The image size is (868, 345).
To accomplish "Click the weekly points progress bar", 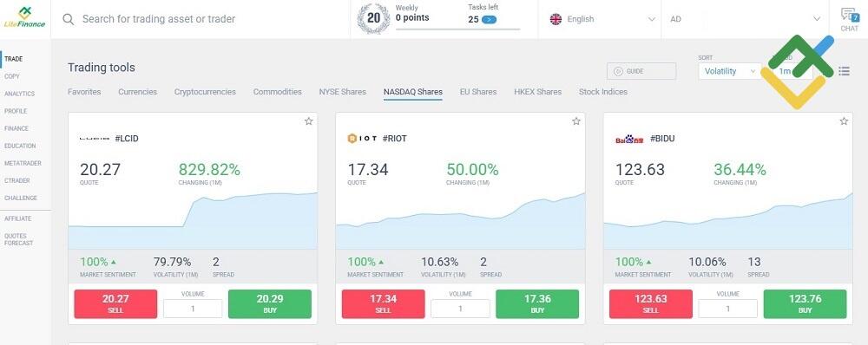I will 457,29.
